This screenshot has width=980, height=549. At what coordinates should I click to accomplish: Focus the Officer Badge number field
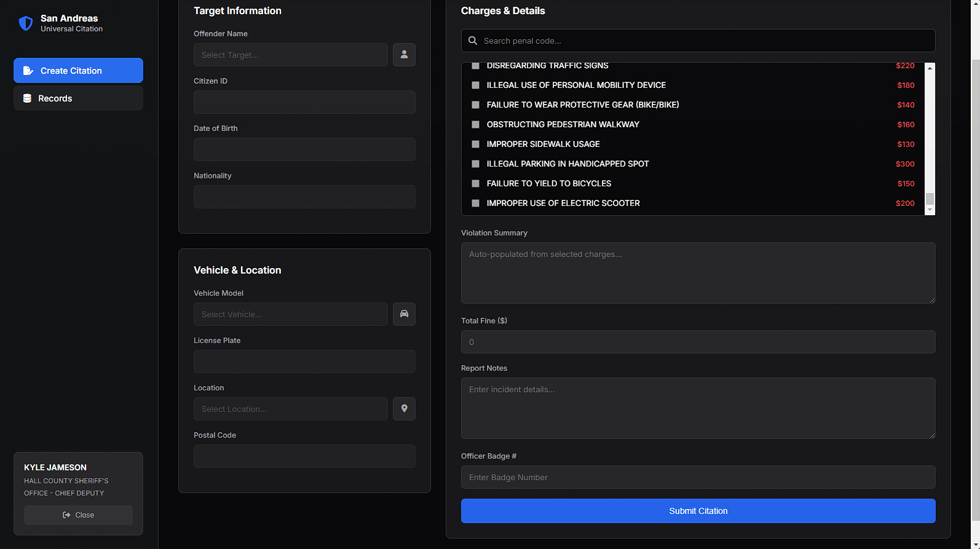(698, 477)
